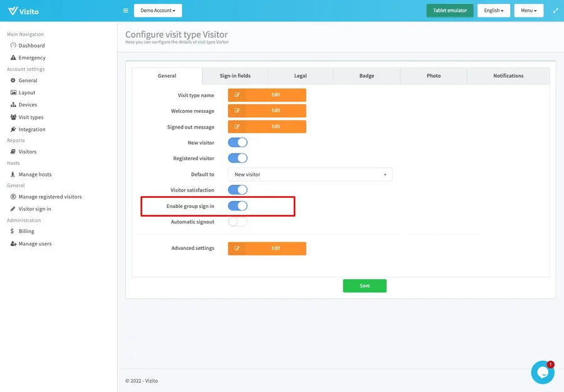Open the chat support bubble

click(542, 372)
